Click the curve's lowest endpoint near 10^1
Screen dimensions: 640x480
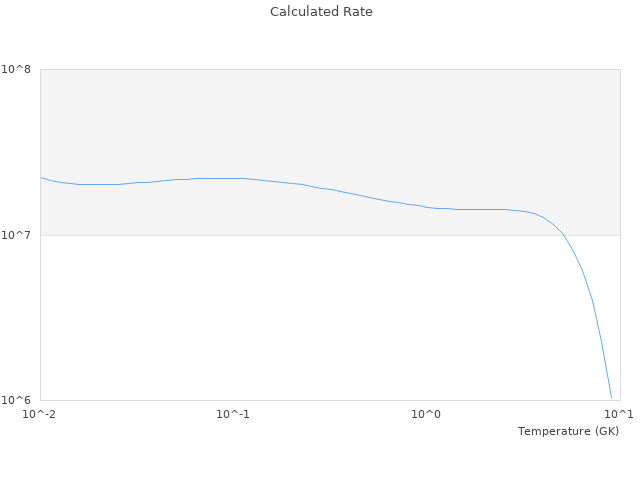[611, 397]
